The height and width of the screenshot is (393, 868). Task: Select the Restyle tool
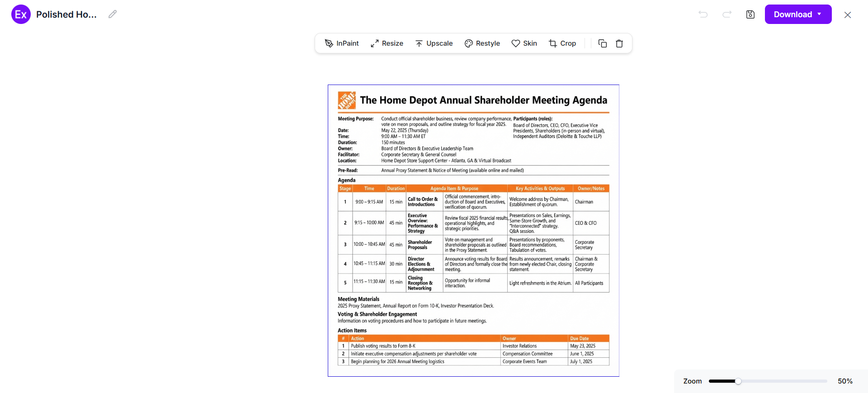(482, 43)
